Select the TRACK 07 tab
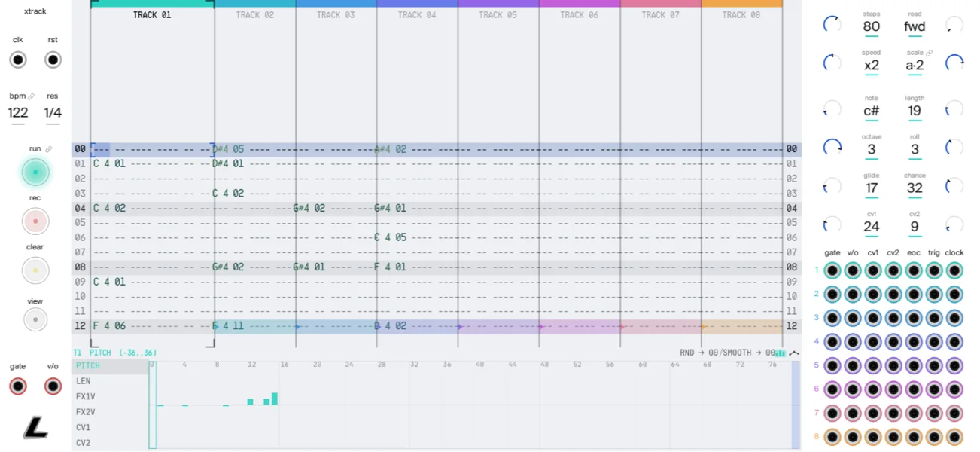Viewport: 980px width, 452px height. (x=660, y=15)
